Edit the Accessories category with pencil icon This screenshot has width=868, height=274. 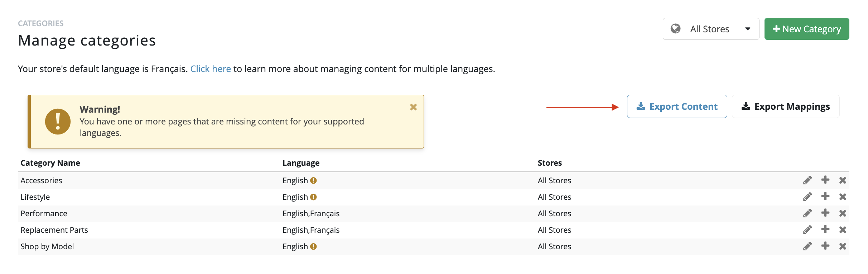(x=807, y=180)
